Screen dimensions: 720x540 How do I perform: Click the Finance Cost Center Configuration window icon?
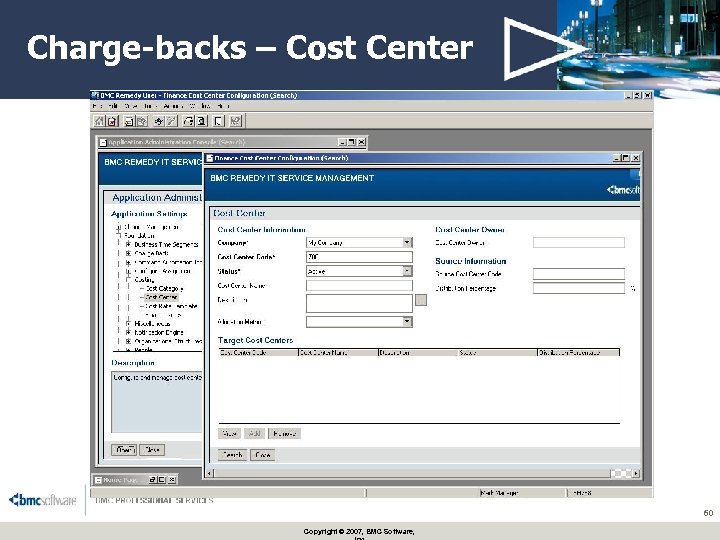pos(210,158)
